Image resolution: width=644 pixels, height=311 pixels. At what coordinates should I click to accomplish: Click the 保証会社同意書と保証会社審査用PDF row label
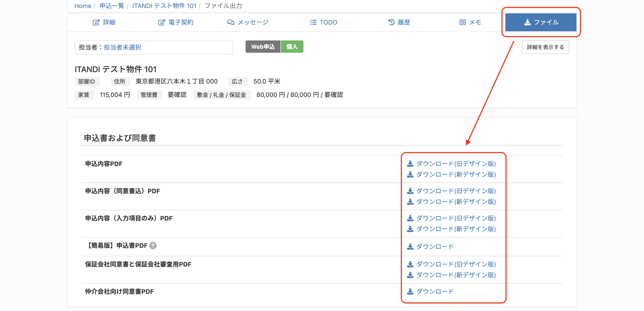(138, 264)
